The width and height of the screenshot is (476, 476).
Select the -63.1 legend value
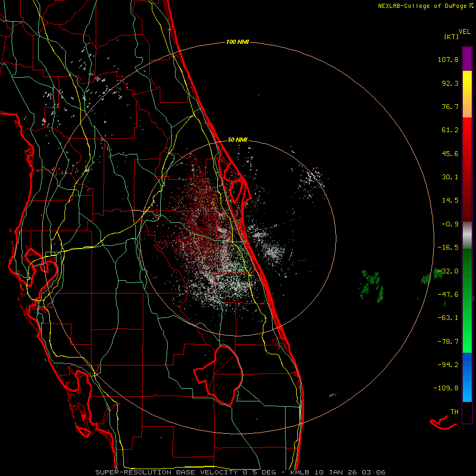coord(448,318)
